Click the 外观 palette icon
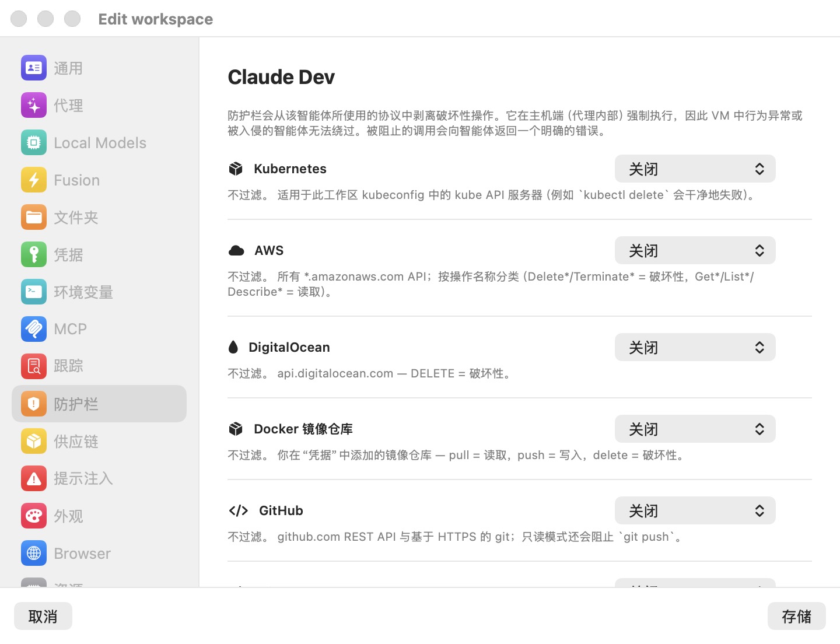Screen dimensions: 840x644 click(34, 516)
